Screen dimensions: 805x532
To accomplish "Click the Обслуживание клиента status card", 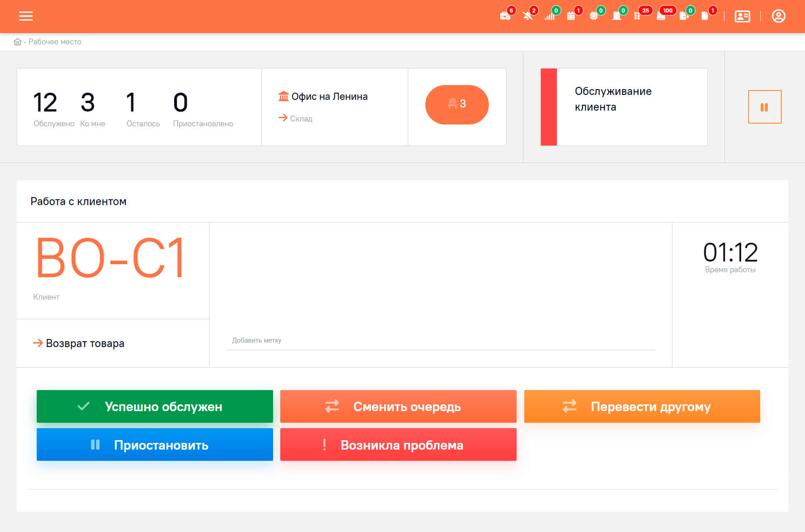I will pos(624,107).
